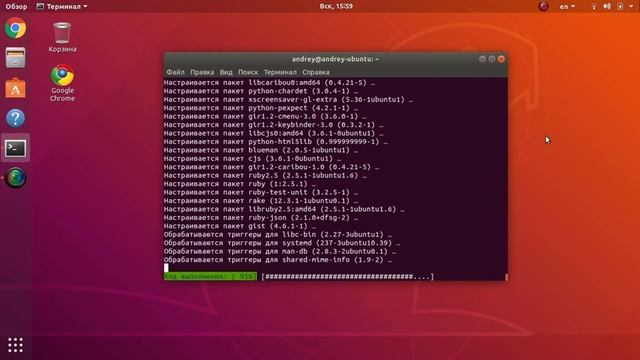Click the gir1.2-cmenu-3.0 line
The height and width of the screenshot is (360, 640).
[265, 116]
